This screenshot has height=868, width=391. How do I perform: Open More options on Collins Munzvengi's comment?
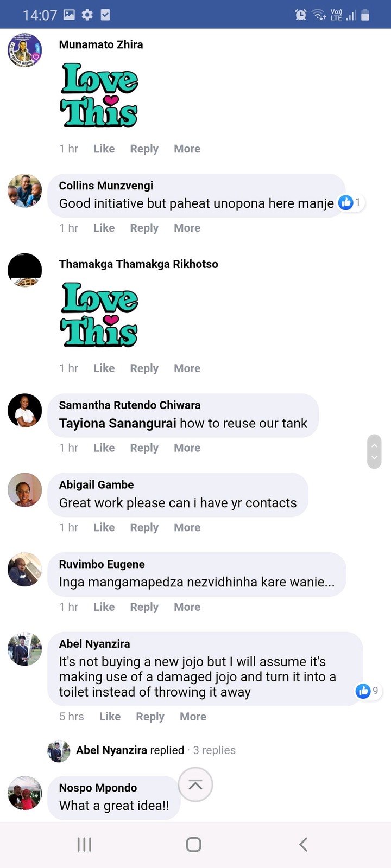187,228
